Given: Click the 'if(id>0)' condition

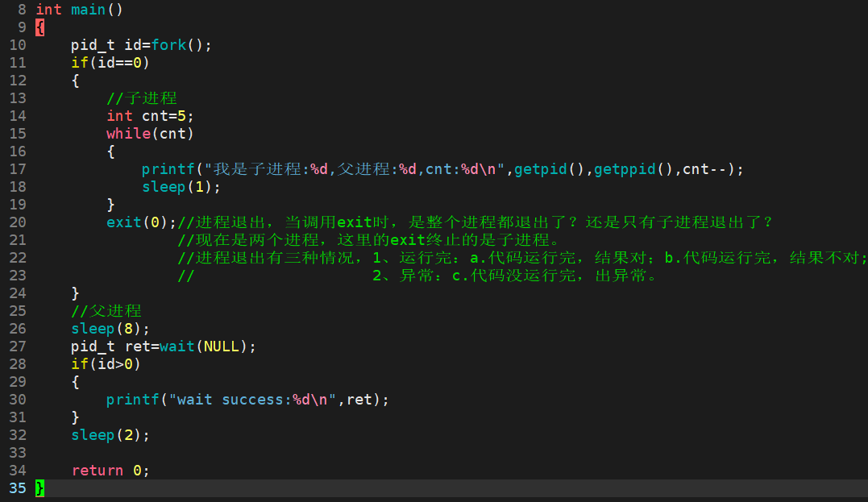Looking at the screenshot, I should click(106, 364).
